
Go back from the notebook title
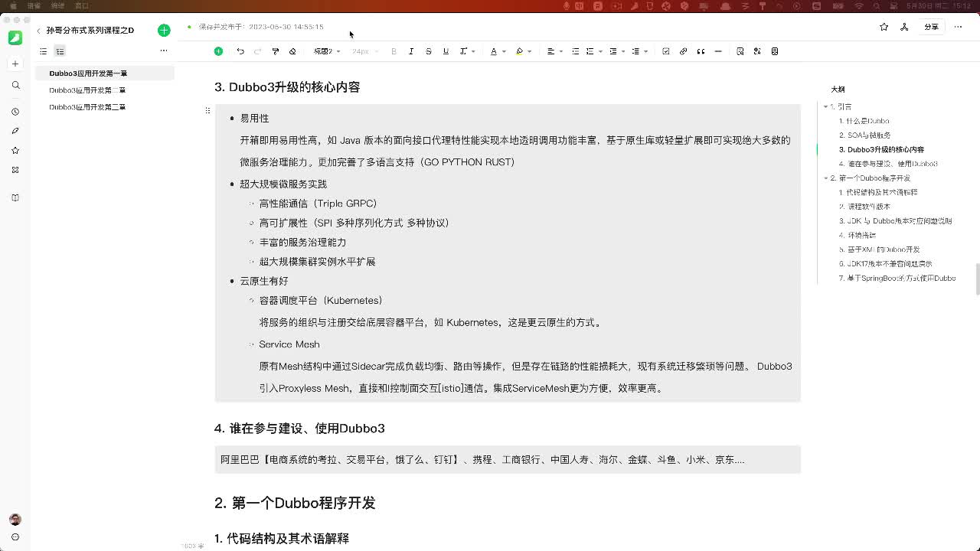(x=38, y=31)
